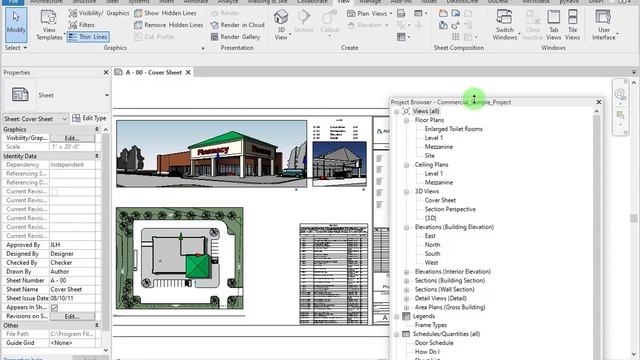
Task: Click Schedules/Quantities node icon
Action: [406, 334]
